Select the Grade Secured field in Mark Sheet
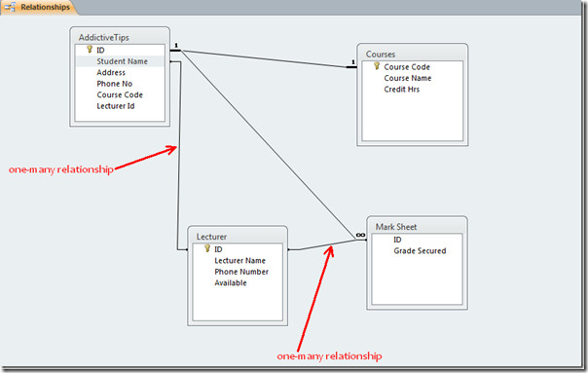This screenshot has width=588, height=373. 417,250
